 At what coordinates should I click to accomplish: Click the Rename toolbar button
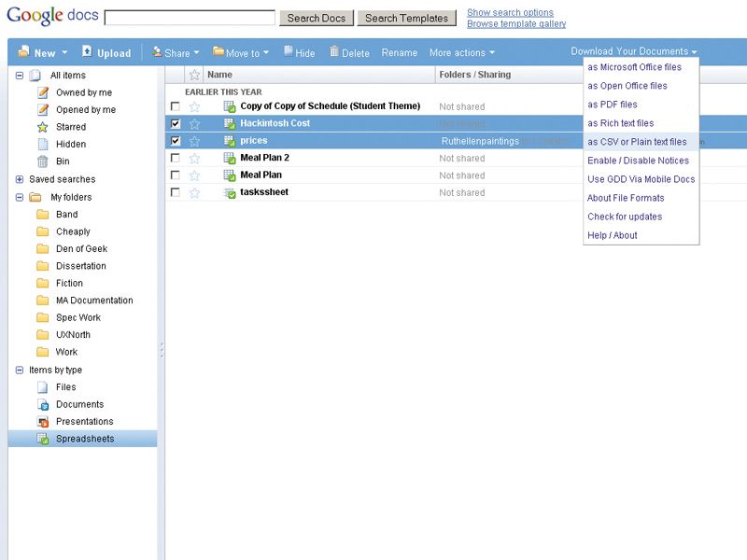(x=400, y=52)
